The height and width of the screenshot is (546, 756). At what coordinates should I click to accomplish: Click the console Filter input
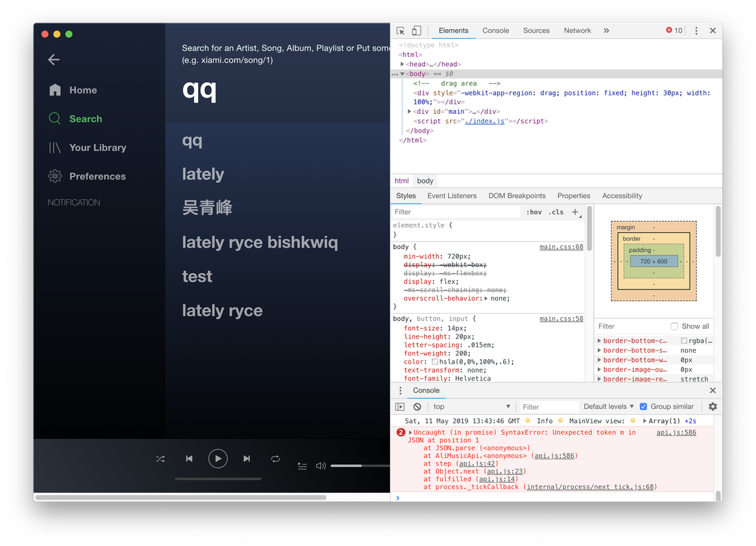(x=548, y=407)
